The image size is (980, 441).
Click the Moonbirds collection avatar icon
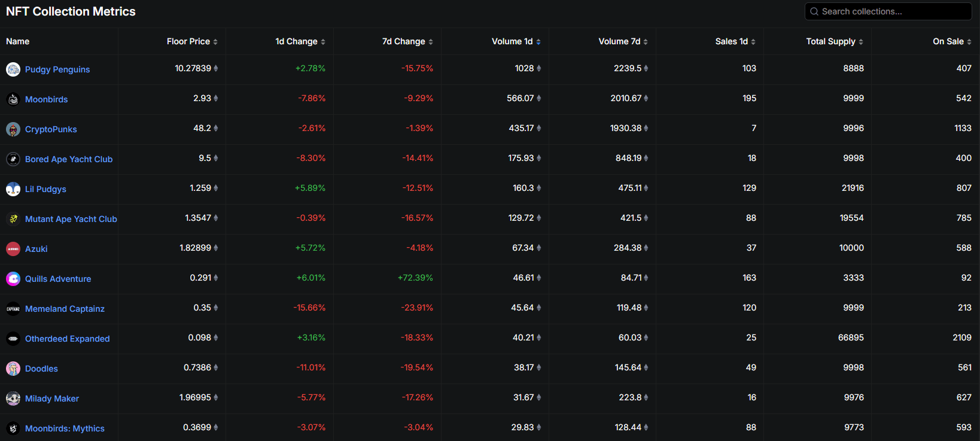click(x=13, y=99)
